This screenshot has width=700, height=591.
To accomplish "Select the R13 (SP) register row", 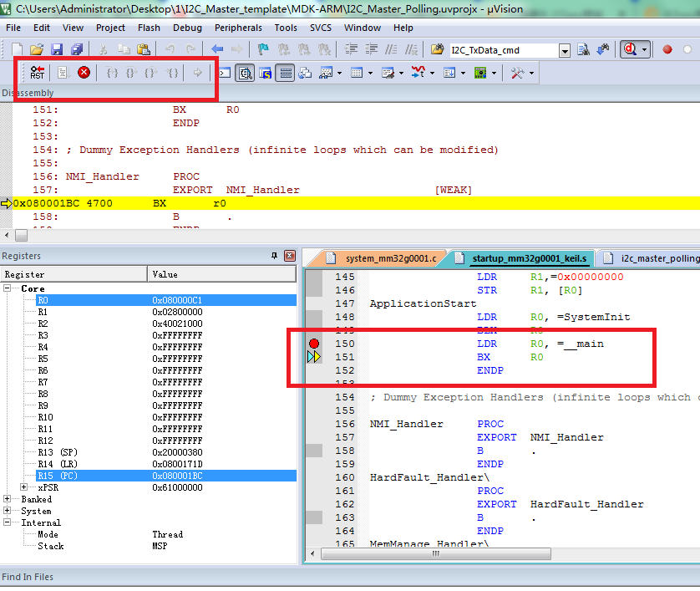I will click(x=58, y=452).
